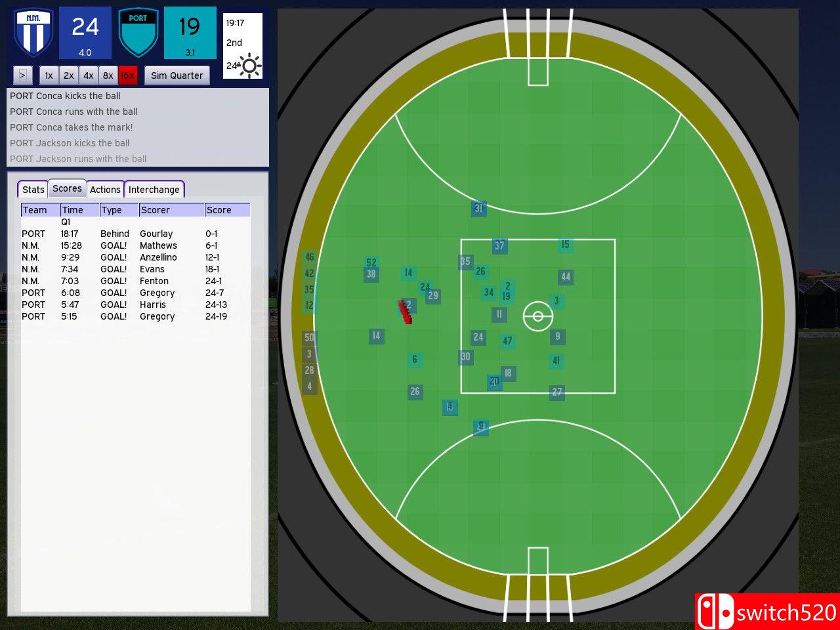
Task: Click the N.M. team shield logo
Action: pyautogui.click(x=33, y=32)
